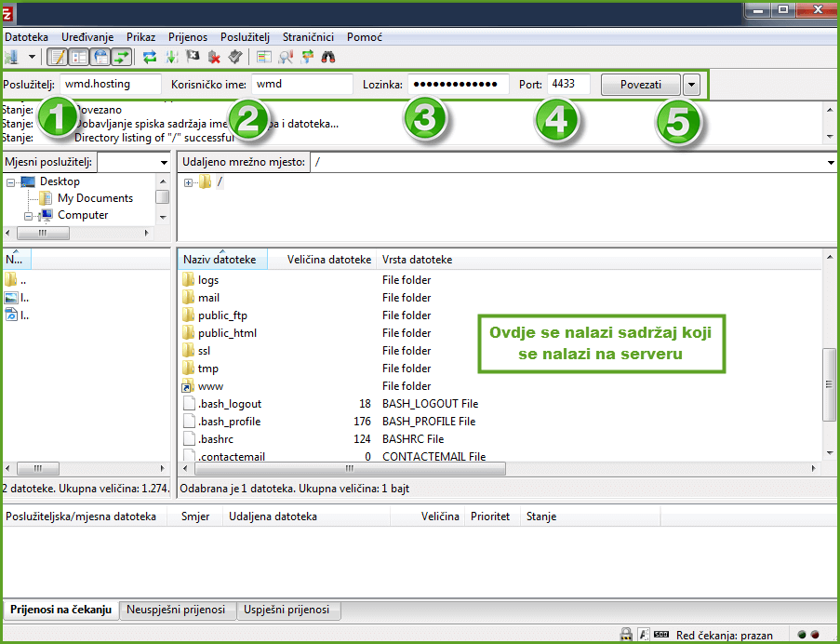The image size is (840, 644).
Task: Select the public_html folder icon
Action: tap(188, 333)
